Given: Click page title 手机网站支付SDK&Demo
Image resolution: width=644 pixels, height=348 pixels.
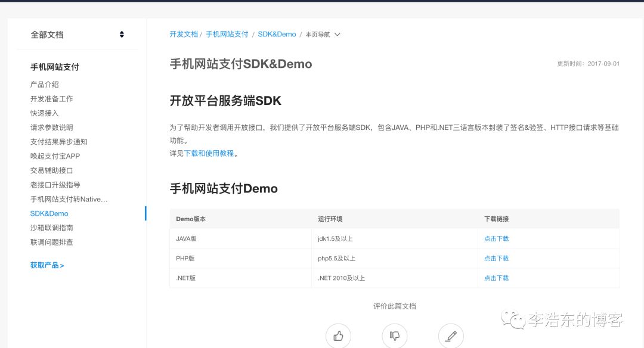Looking at the screenshot, I should coord(241,64).
